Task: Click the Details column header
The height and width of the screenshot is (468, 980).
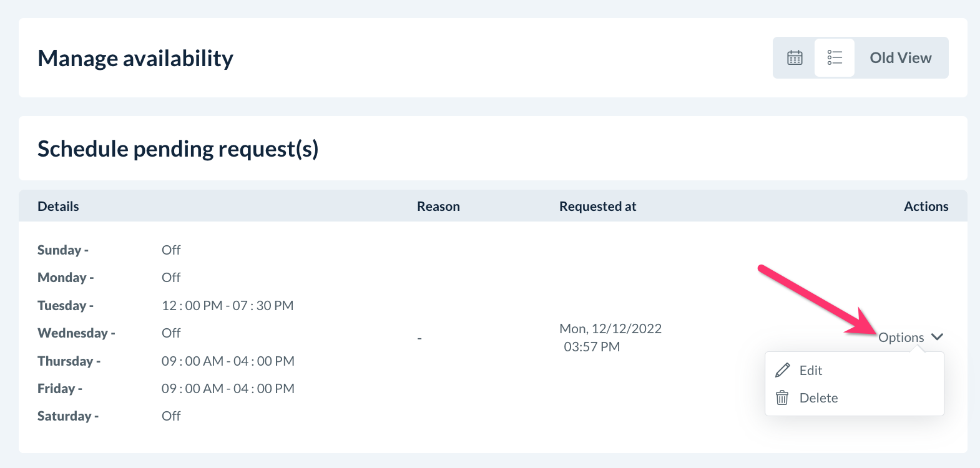Action: point(58,207)
